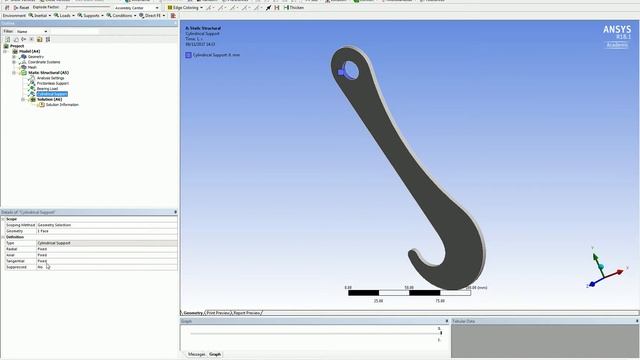The height and width of the screenshot is (360, 640).
Task: Click the Geometry node icon
Action: click(x=23, y=57)
